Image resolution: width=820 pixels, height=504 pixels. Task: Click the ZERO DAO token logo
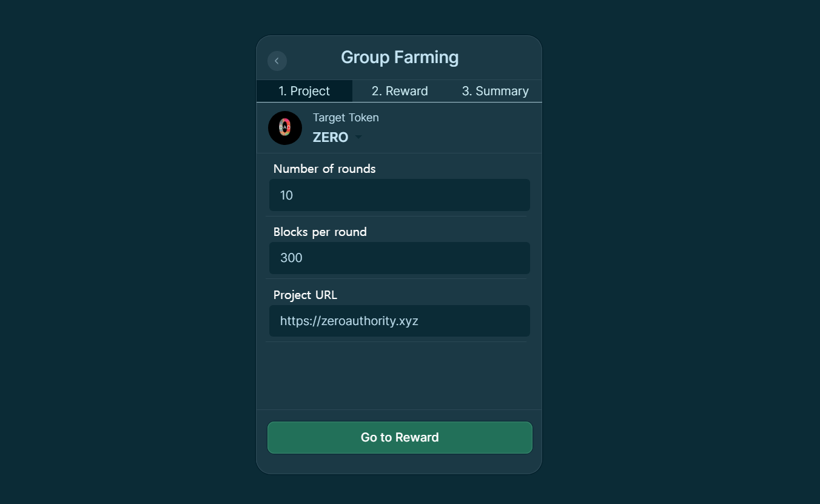point(285,128)
